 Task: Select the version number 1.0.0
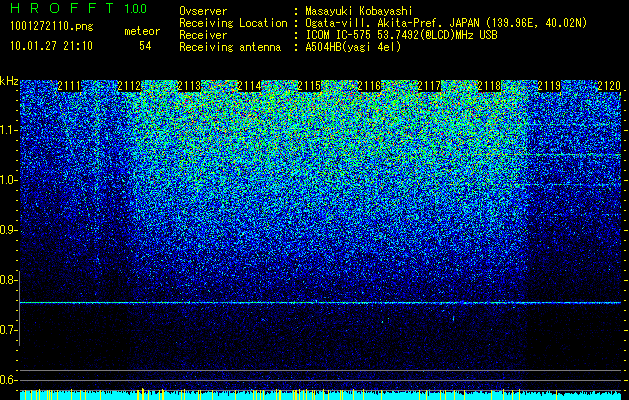click(x=136, y=9)
